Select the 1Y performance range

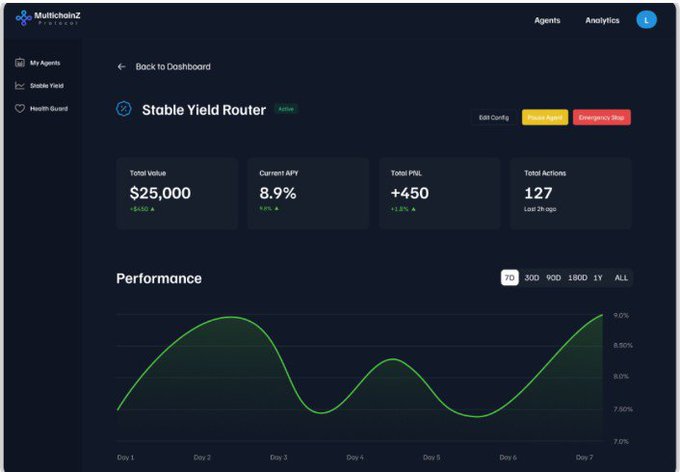pos(598,278)
